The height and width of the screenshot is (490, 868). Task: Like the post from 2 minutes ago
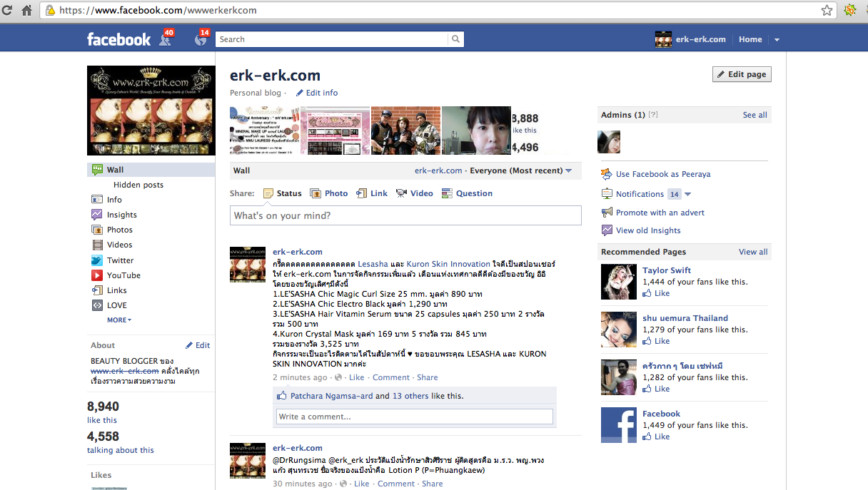coord(356,377)
